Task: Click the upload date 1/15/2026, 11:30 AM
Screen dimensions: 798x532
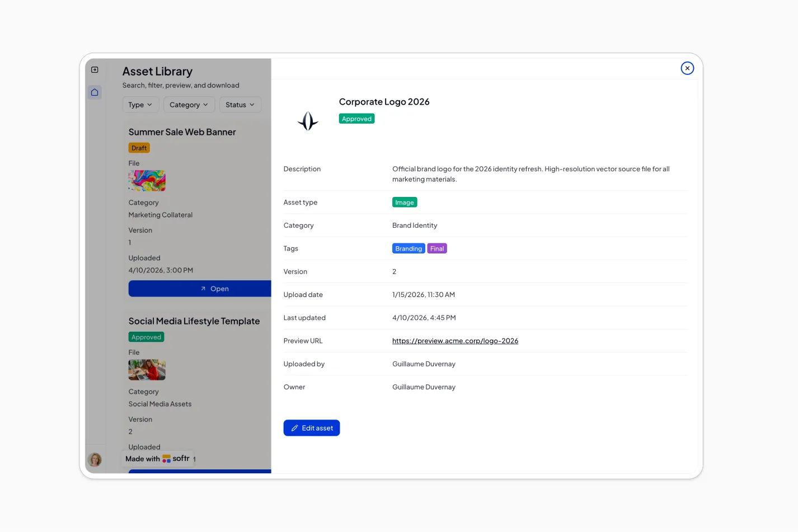Action: (424, 295)
